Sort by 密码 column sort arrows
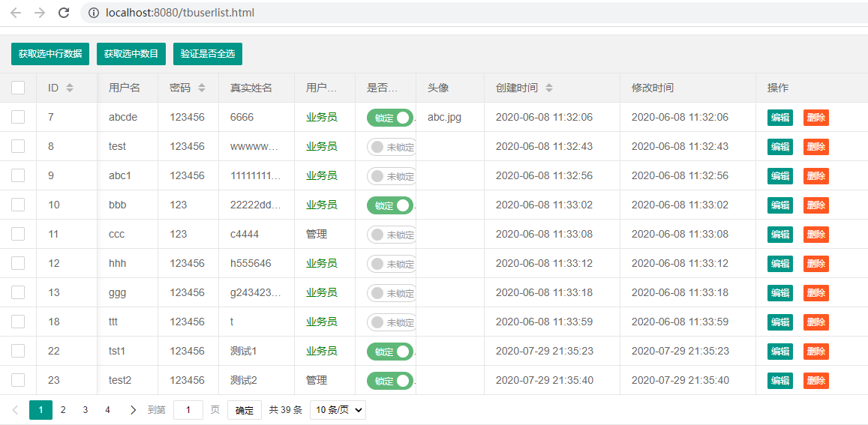 pyautogui.click(x=202, y=88)
